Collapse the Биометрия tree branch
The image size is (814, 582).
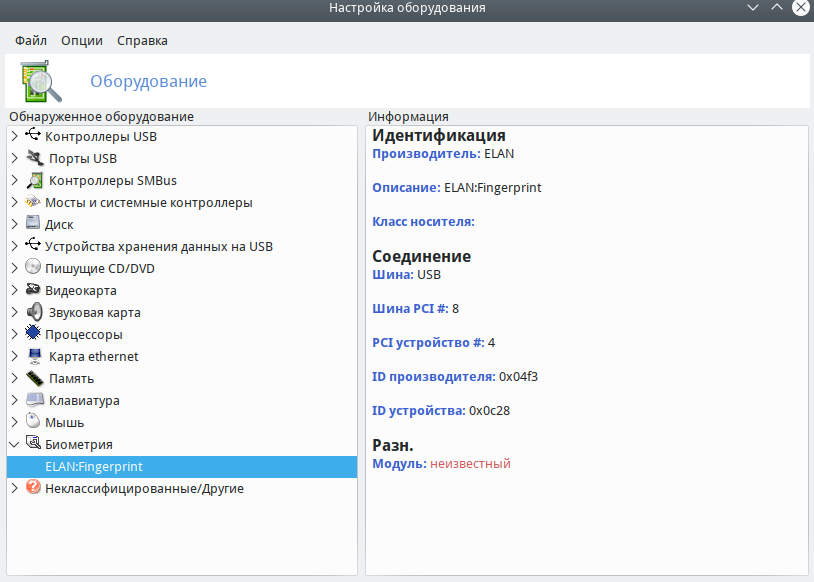(x=14, y=444)
